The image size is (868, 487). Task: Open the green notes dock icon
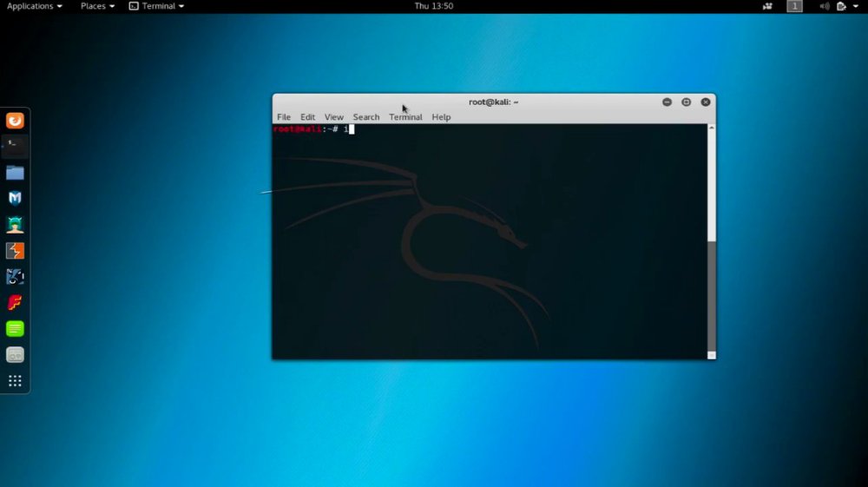[x=15, y=329]
